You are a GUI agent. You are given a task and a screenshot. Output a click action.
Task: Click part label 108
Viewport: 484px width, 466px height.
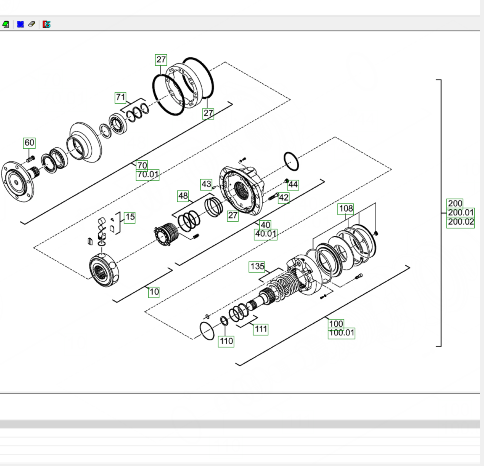[346, 209]
